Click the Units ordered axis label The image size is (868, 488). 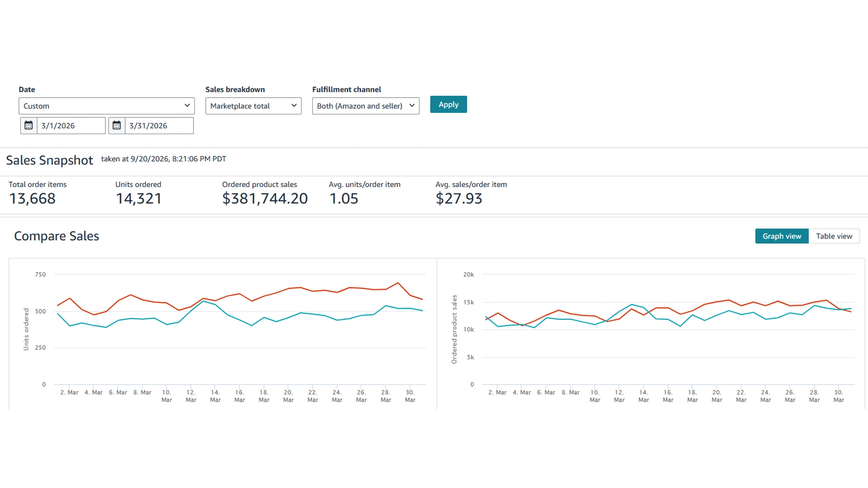tap(26, 329)
